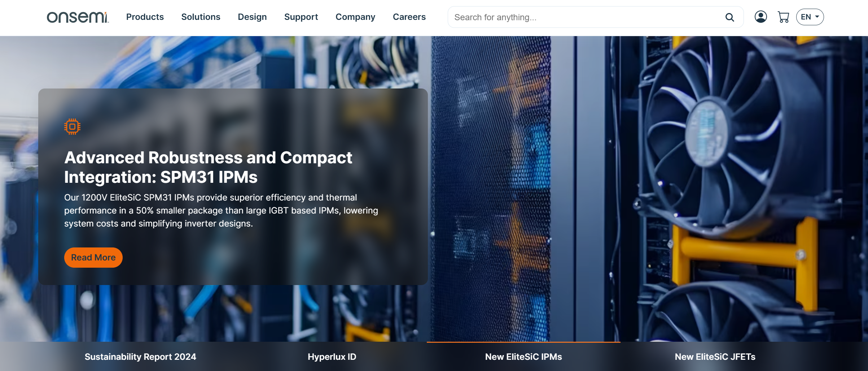
Task: Click the SPM31 IPMs banner headline
Action: click(x=208, y=167)
